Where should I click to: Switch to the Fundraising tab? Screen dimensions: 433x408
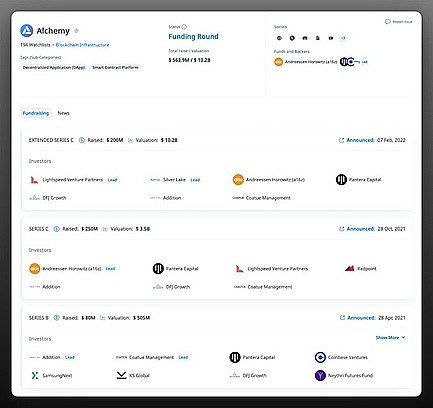[x=36, y=113]
